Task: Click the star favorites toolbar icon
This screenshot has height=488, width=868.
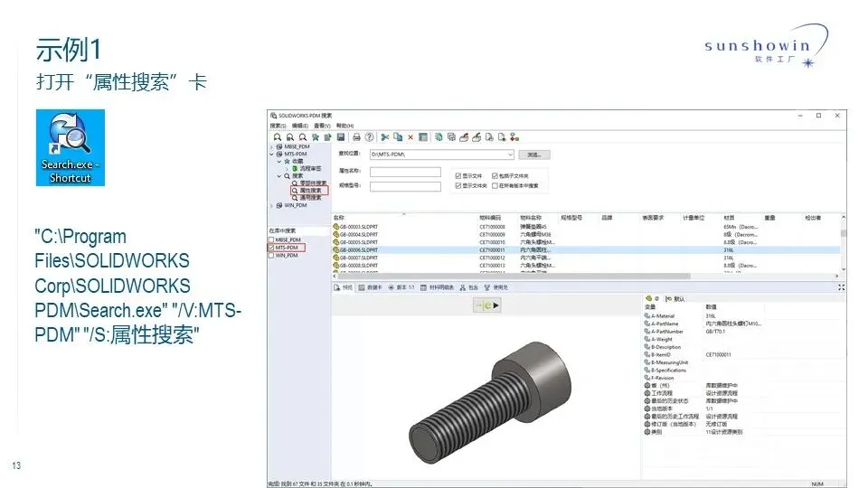Action: pos(316,137)
